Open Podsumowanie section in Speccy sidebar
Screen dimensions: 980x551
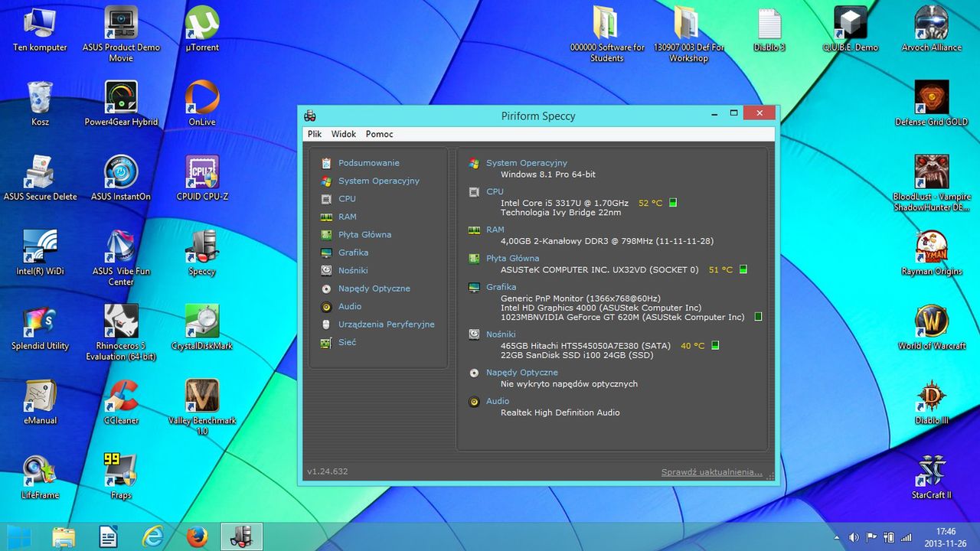pos(368,163)
